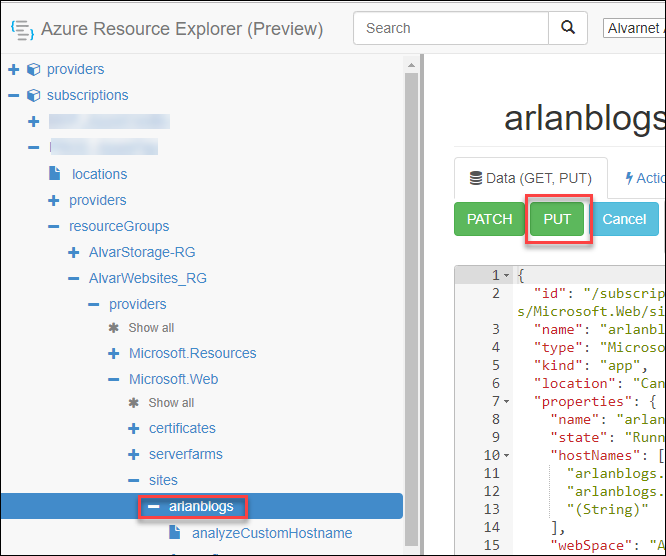Collapse the subscriptions node
The width and height of the screenshot is (666, 556).
[14, 95]
